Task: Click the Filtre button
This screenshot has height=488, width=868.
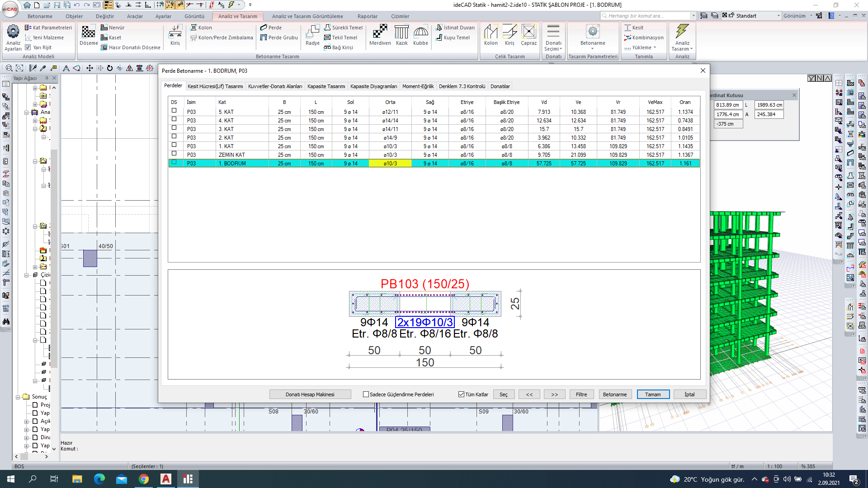Action: coord(581,394)
